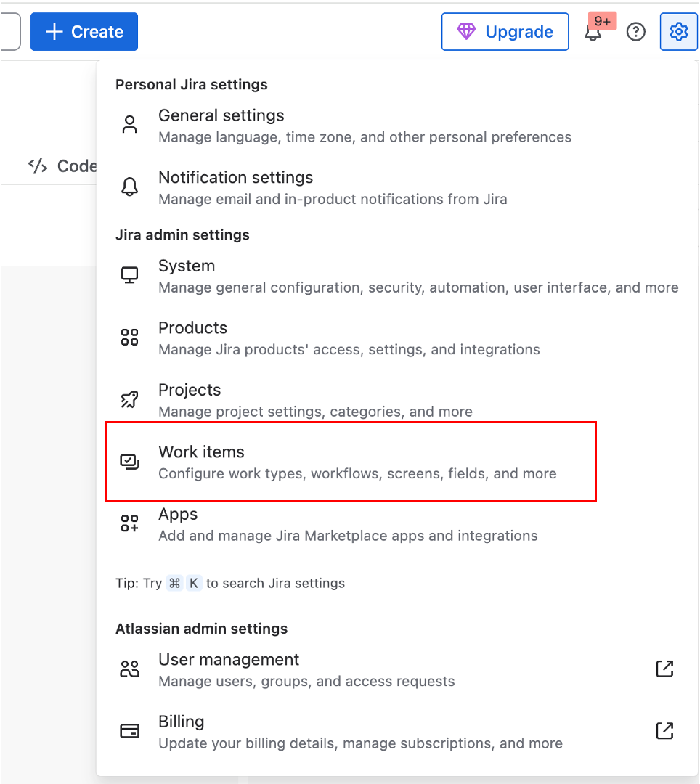700x784 pixels.
Task: Click the person icon beside General settings
Action: tap(129, 125)
